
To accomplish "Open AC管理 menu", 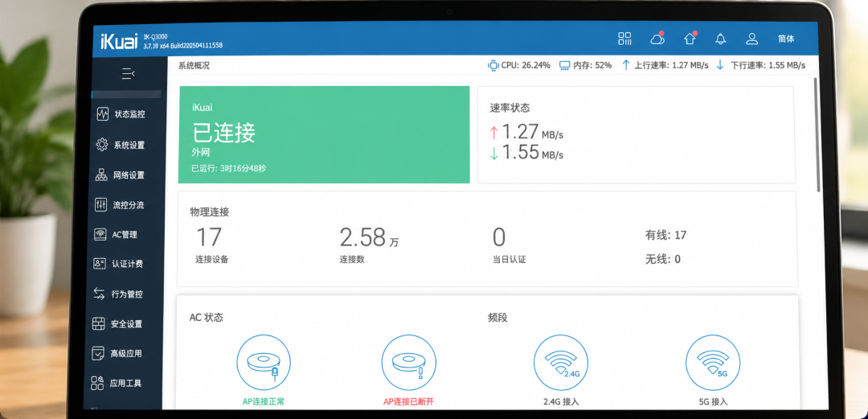I will pos(125,235).
